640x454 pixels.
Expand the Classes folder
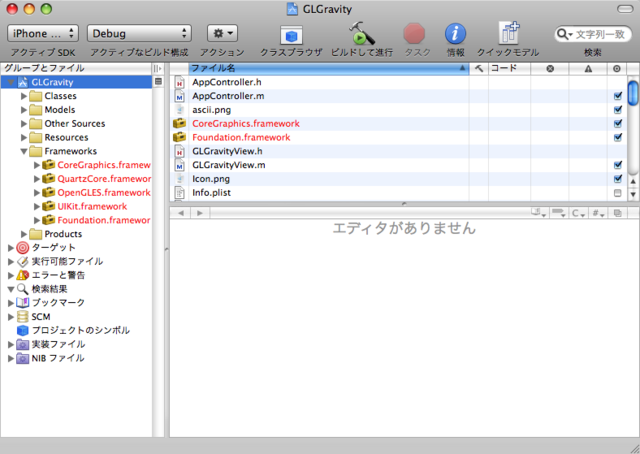24,96
